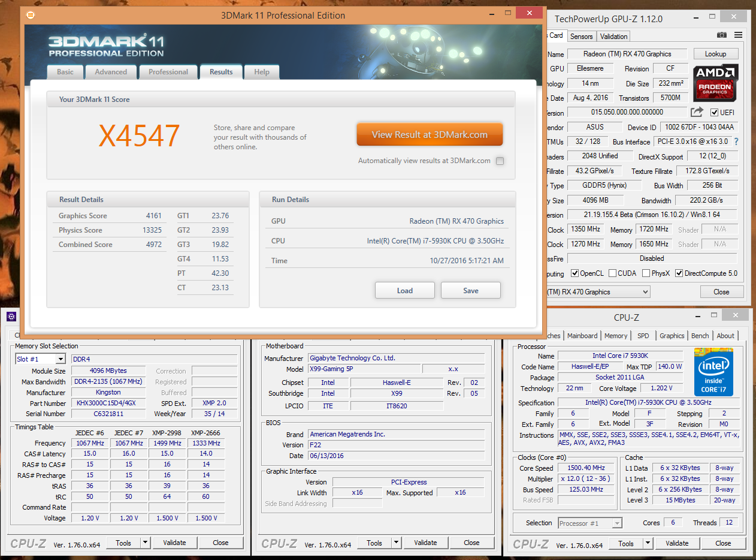Click View Result at 3DMark.com button

(x=430, y=134)
